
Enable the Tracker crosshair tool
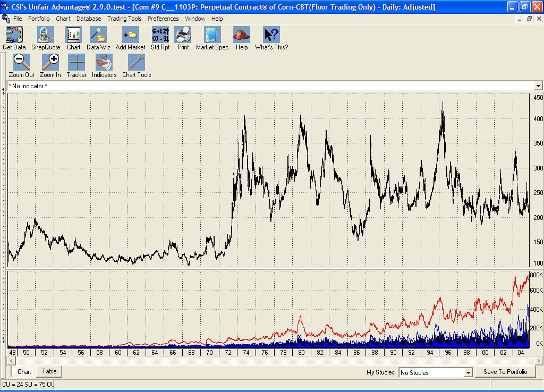click(76, 66)
